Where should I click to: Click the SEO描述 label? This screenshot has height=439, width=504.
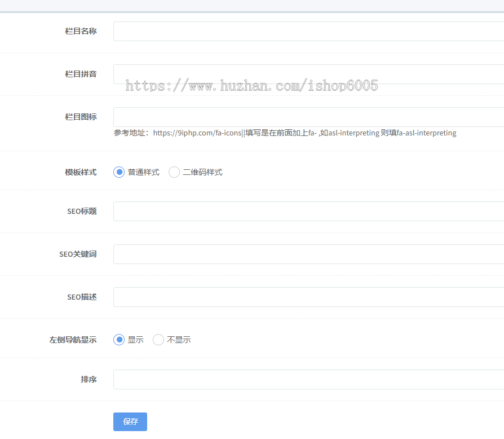[x=82, y=297]
